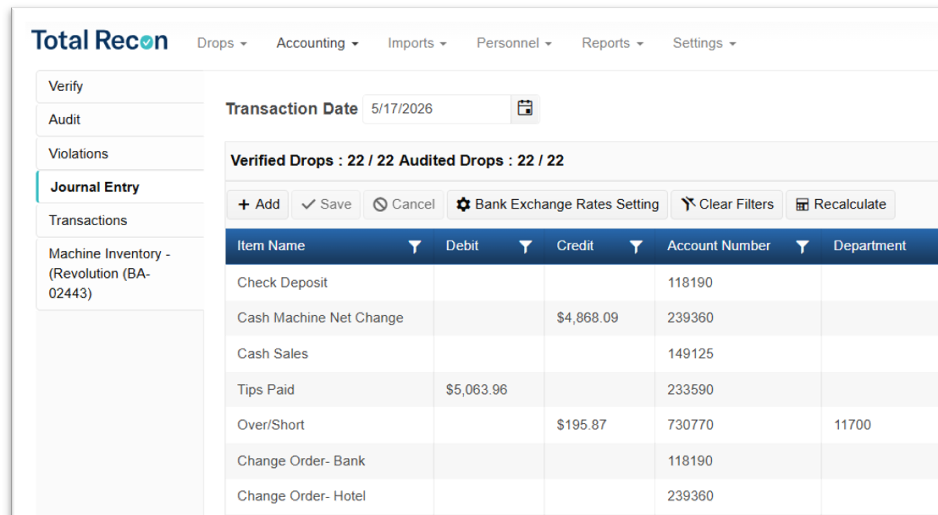Select the Cash Sales item
This screenshot has width=938, height=515.
click(272, 354)
